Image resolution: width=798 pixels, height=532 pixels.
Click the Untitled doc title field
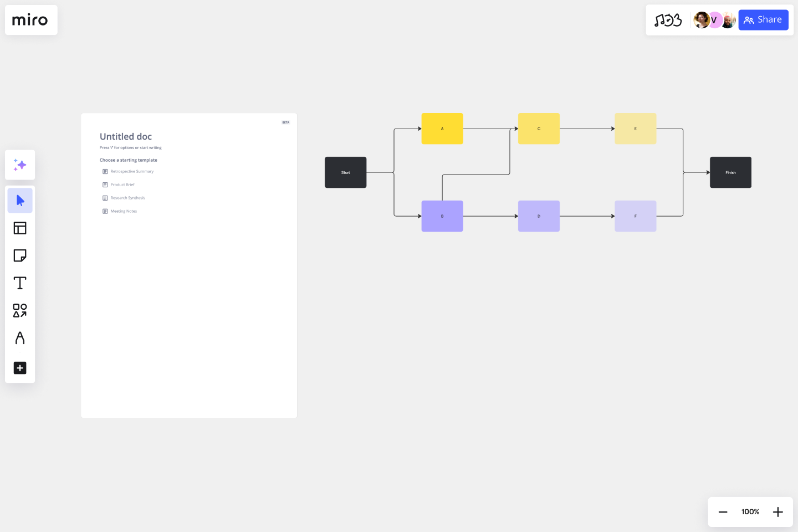pos(126,137)
